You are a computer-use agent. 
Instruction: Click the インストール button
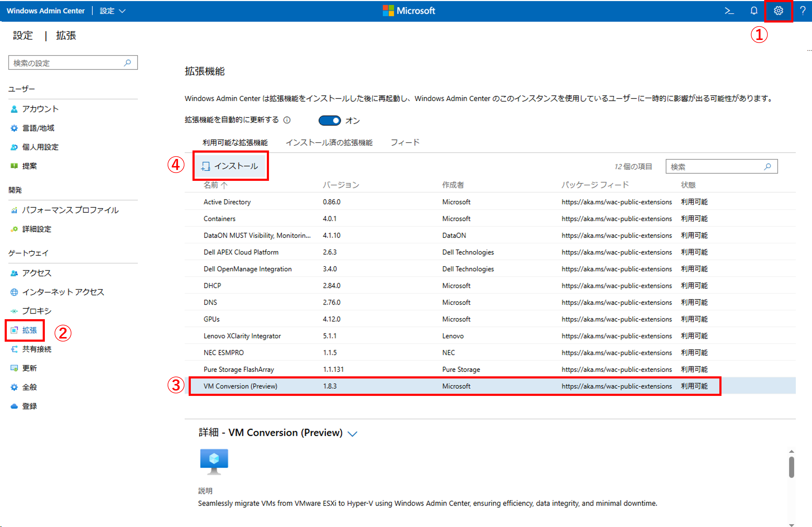point(230,166)
